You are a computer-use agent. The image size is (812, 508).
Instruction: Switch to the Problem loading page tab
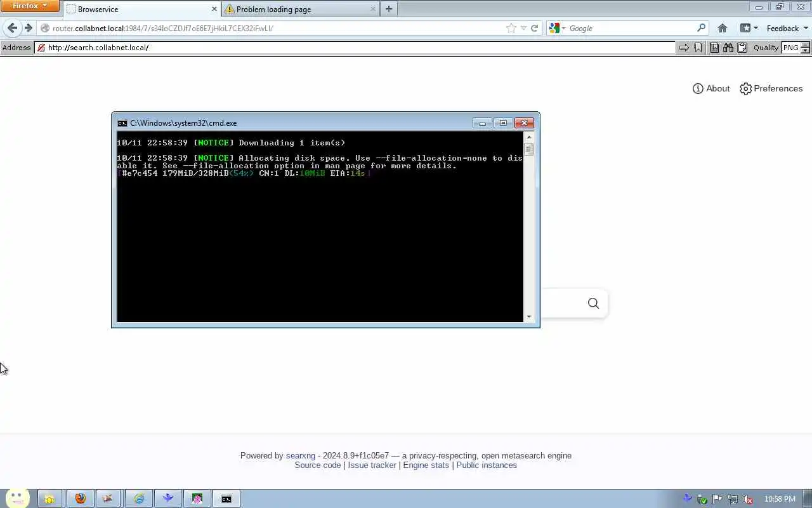[299, 9]
